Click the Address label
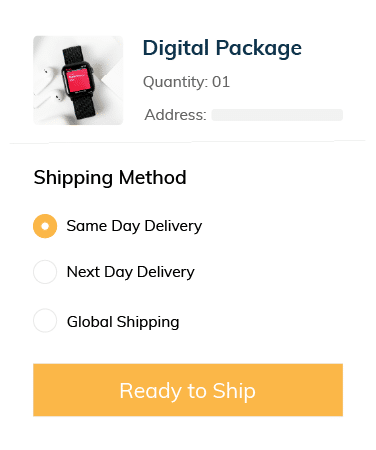Viewport: 376px width, 450px height. point(175,115)
